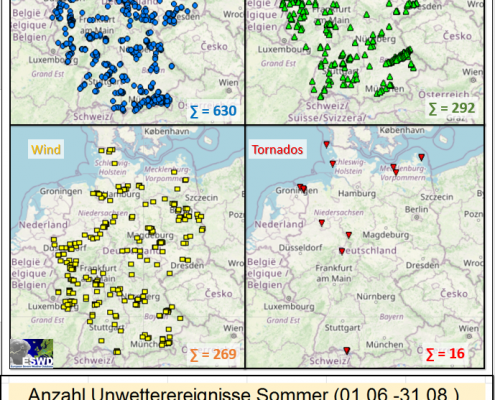Click the tornado marker in Niedersachsen

[x=322, y=223]
